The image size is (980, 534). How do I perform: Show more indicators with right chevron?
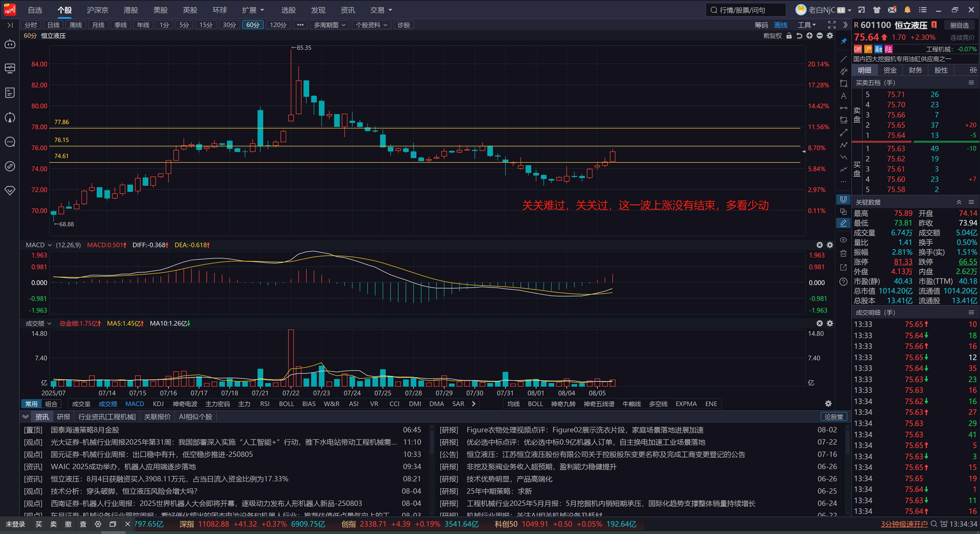point(474,404)
